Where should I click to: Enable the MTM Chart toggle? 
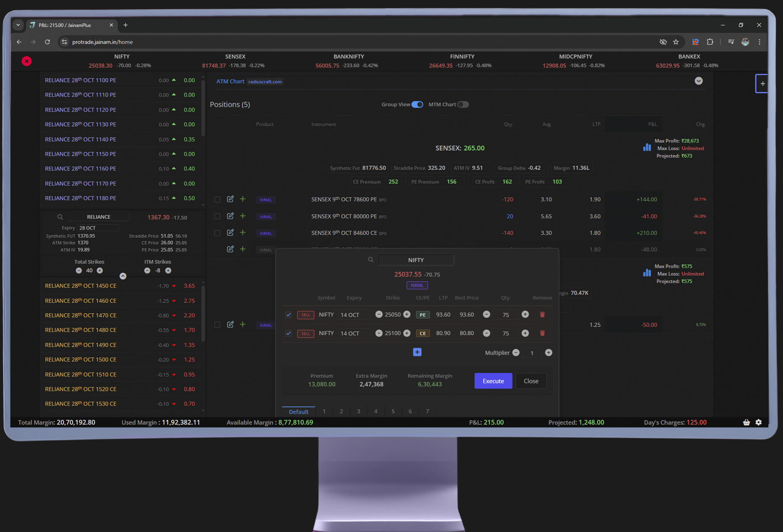463,105
